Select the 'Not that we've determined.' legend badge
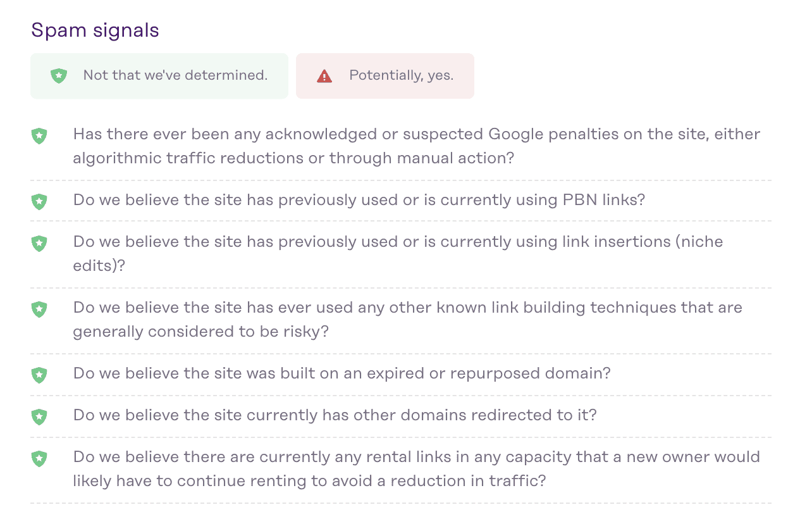The image size is (812, 519). 159,75
